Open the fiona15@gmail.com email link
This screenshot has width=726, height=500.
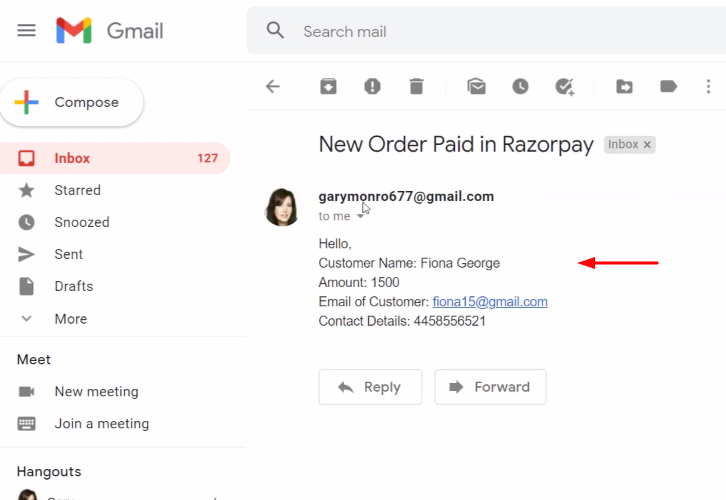490,302
